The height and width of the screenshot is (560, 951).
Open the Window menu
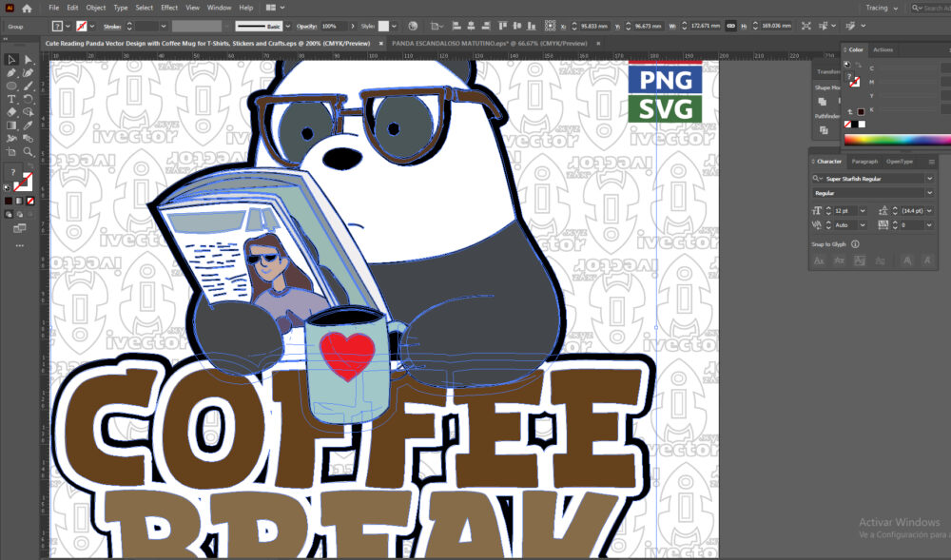219,8
